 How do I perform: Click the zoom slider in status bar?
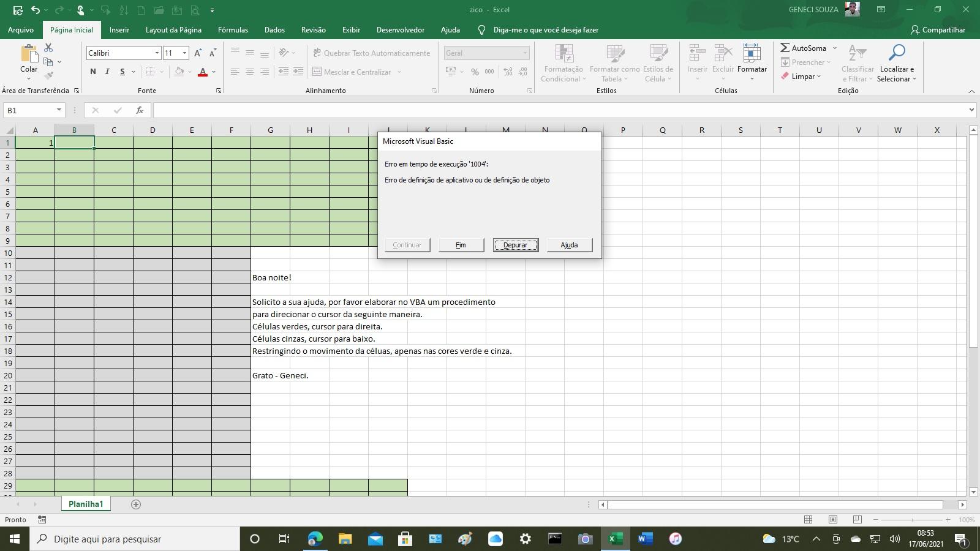tap(912, 520)
